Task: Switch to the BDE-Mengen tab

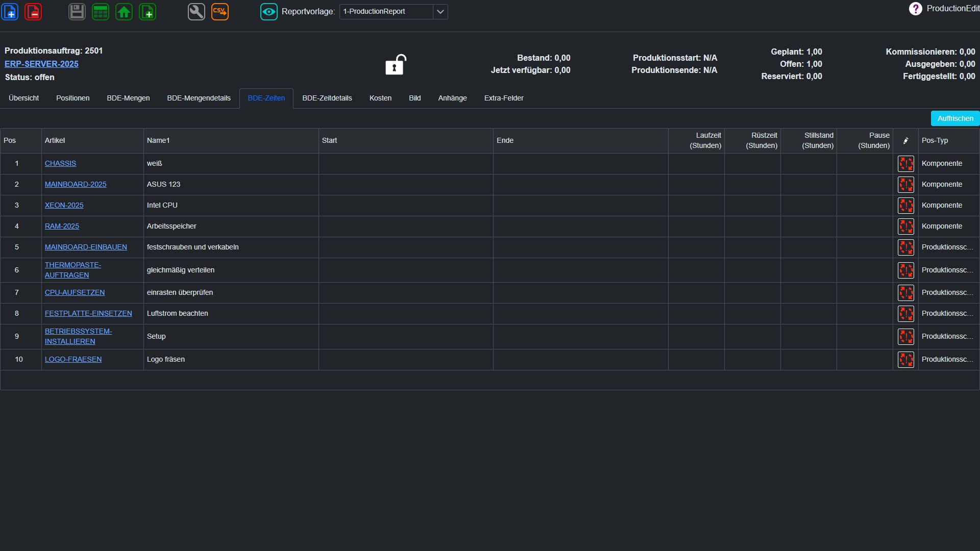Action: click(x=128, y=98)
